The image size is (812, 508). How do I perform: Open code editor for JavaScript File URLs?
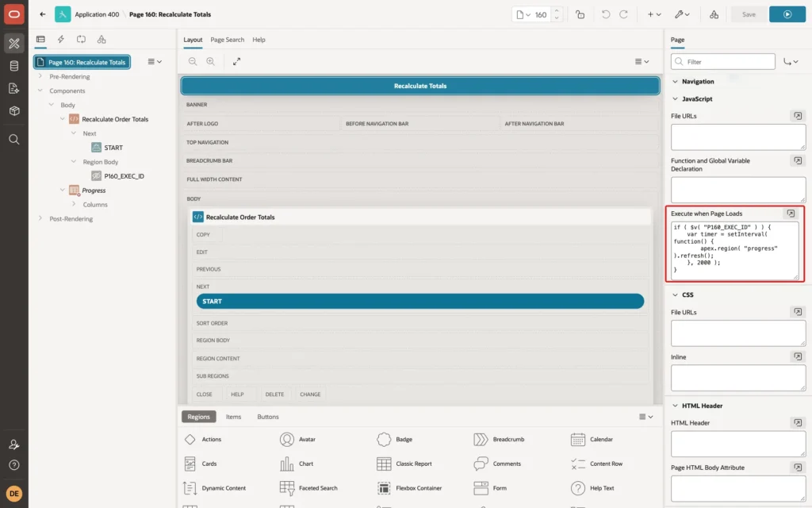798,116
